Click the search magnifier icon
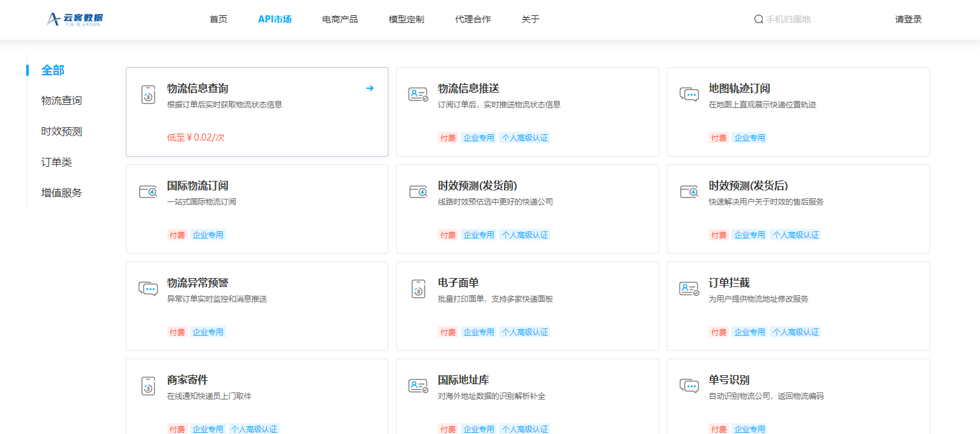 tap(758, 19)
